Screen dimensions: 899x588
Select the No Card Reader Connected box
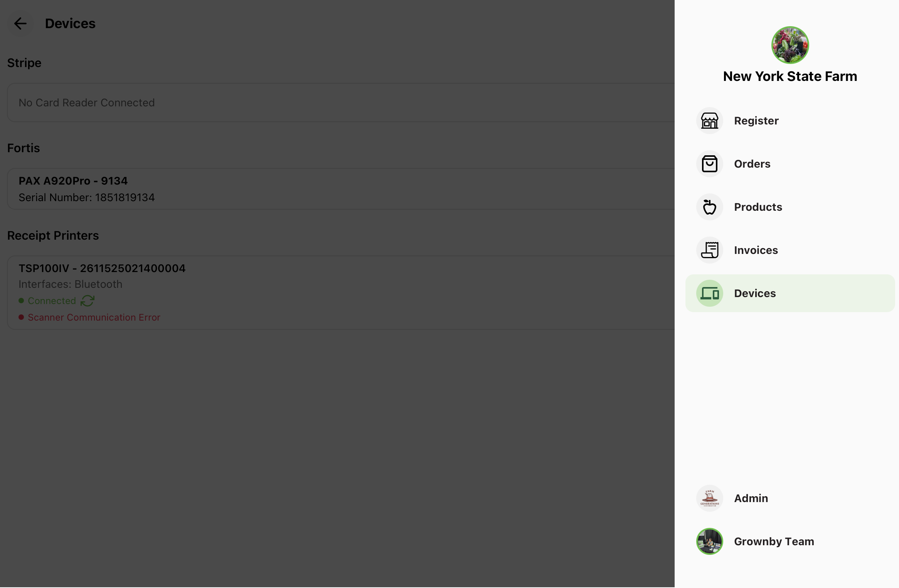coord(341,103)
